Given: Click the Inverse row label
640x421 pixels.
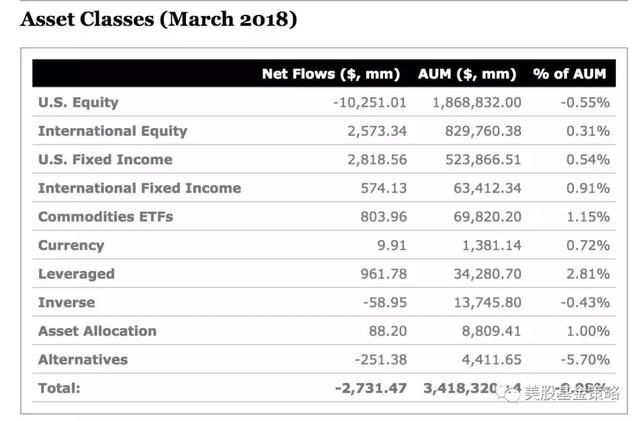Looking at the screenshot, I should click(66, 302).
